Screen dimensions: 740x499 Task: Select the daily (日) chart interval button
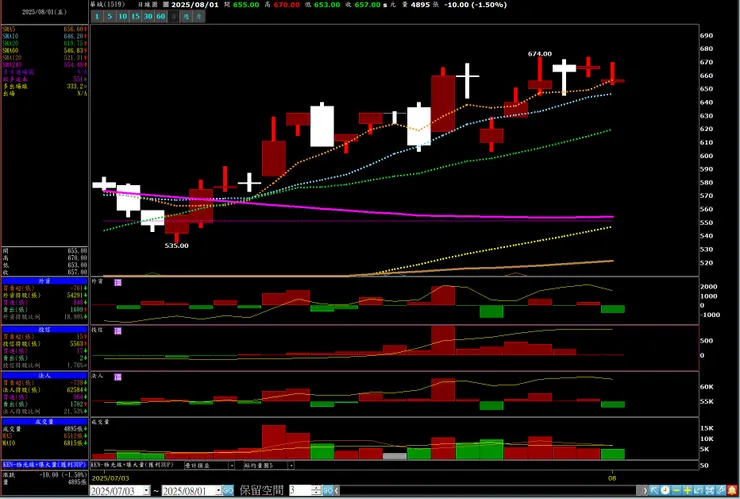click(174, 16)
